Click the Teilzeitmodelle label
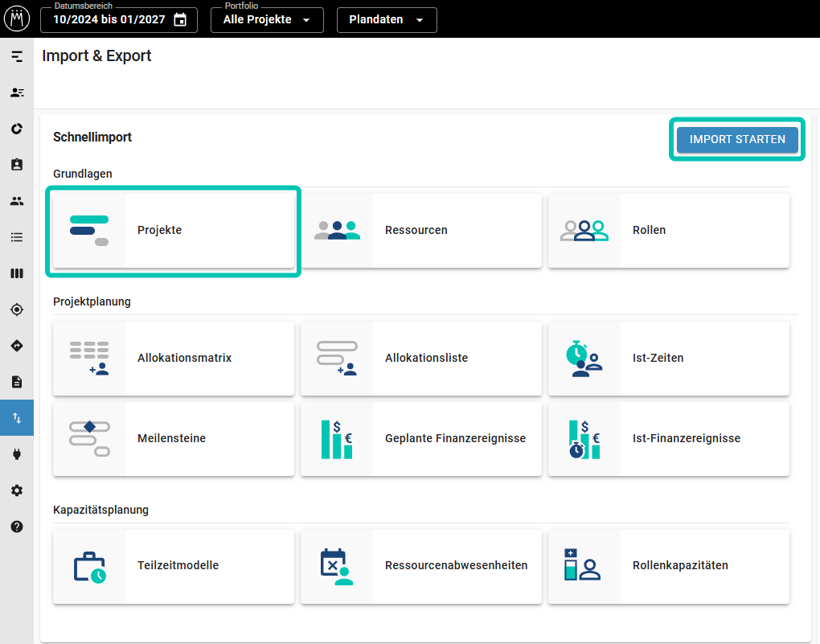Screen dimensions: 820x644 tap(178, 565)
